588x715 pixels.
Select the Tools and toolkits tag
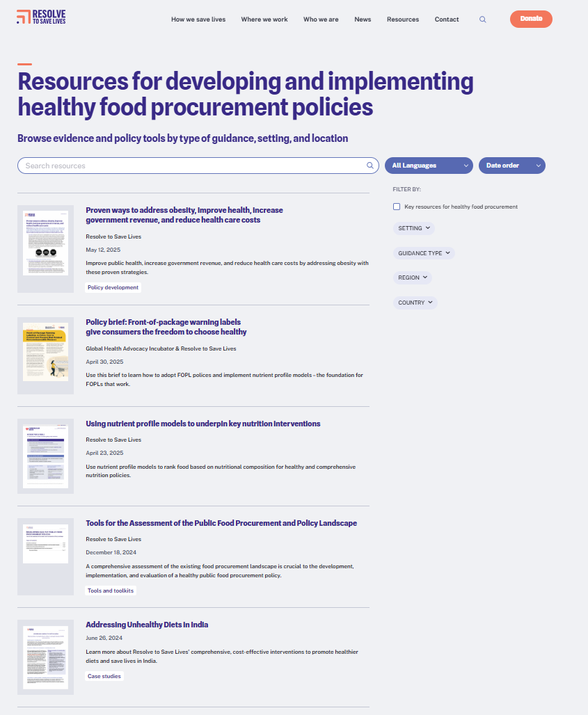tap(111, 591)
